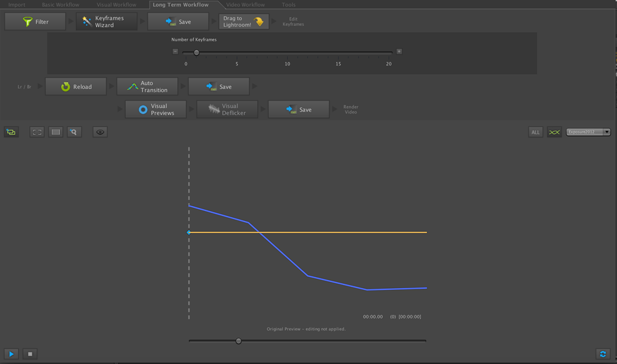
Task: Click the green overlapping frames icon
Action: pos(11,132)
